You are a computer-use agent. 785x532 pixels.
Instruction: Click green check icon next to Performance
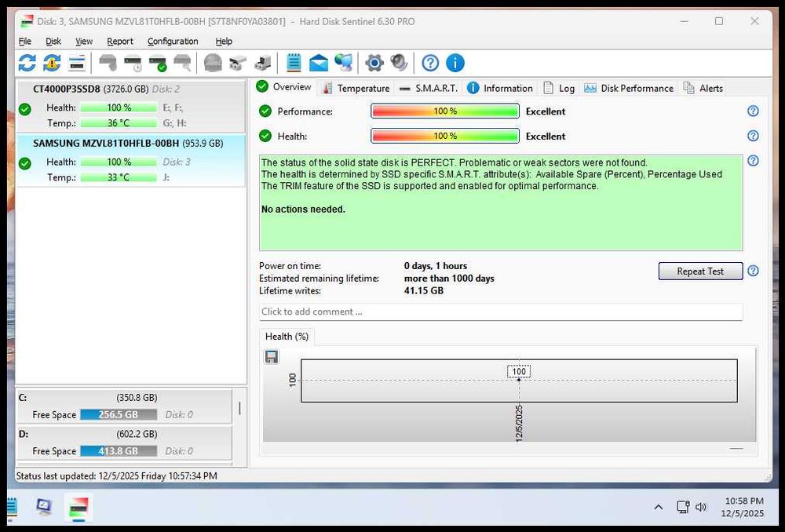(265, 111)
